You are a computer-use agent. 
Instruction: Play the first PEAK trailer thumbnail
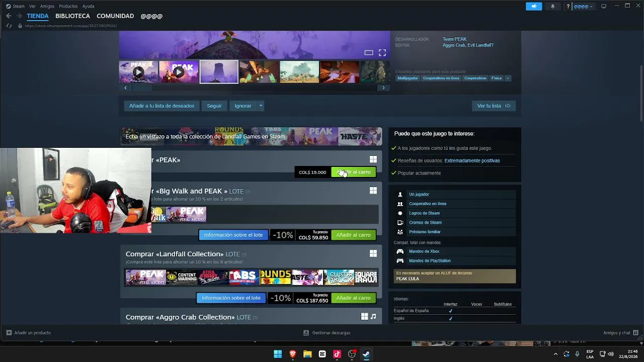point(138,72)
